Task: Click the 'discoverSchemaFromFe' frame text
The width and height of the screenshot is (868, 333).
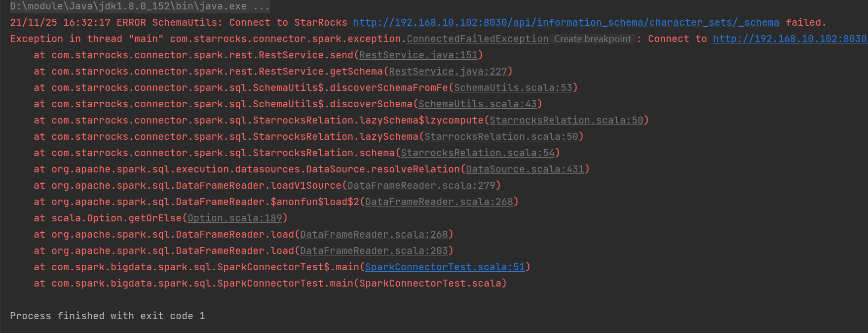Action: (389, 87)
